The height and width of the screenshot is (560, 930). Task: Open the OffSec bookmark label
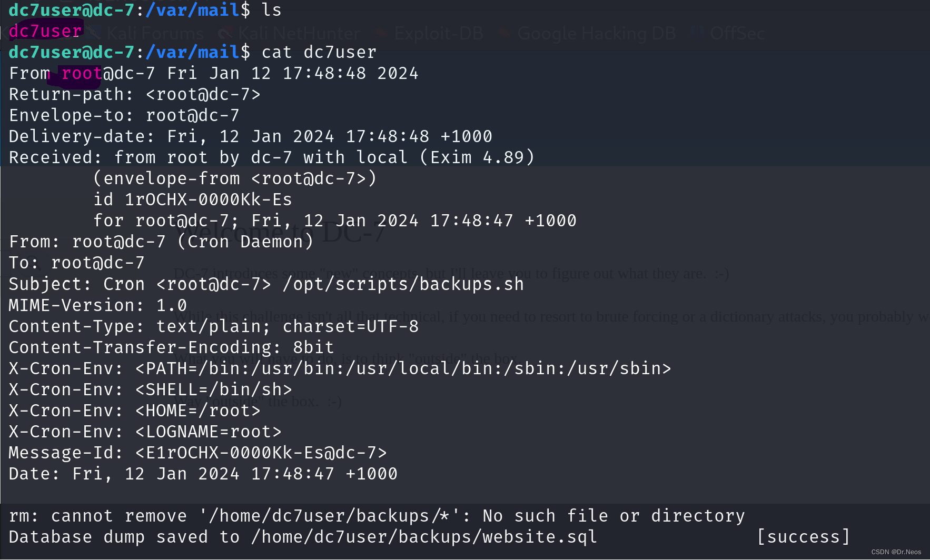click(737, 33)
